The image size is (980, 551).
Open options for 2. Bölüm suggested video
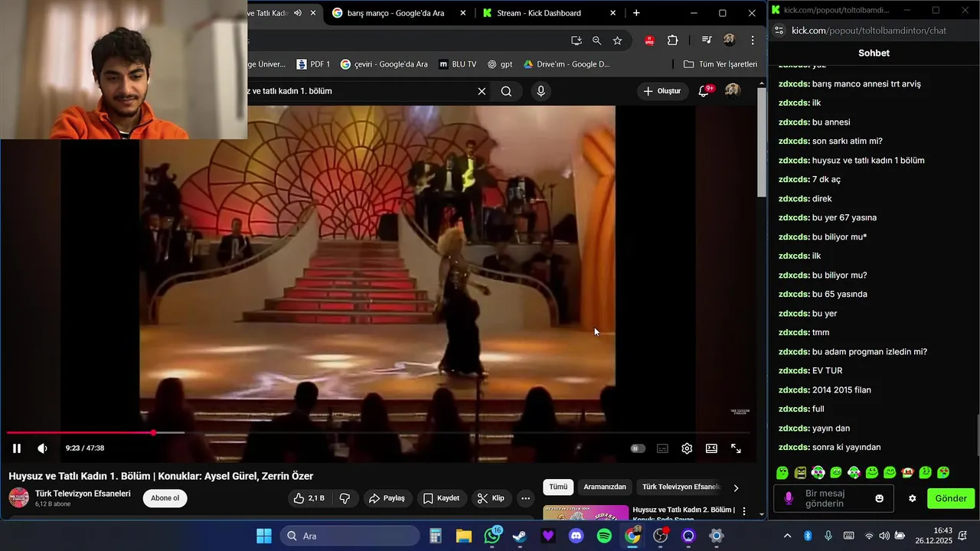744,511
